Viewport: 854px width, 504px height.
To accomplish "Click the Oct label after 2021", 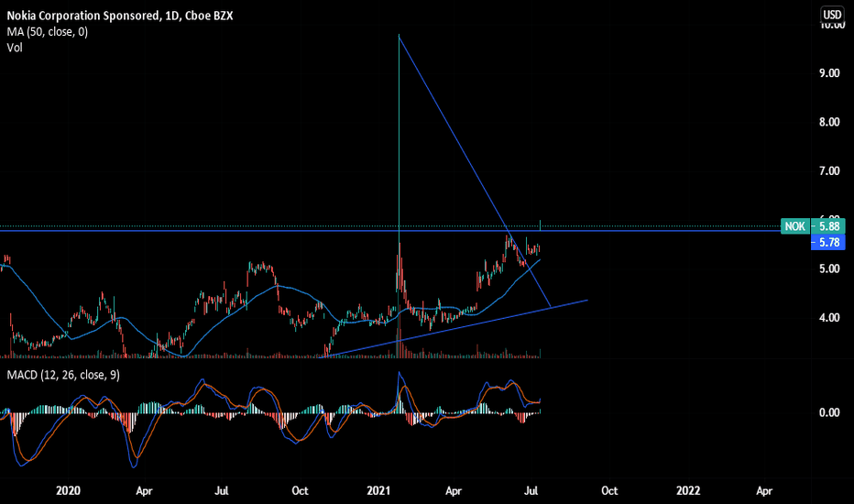I will pyautogui.click(x=609, y=491).
